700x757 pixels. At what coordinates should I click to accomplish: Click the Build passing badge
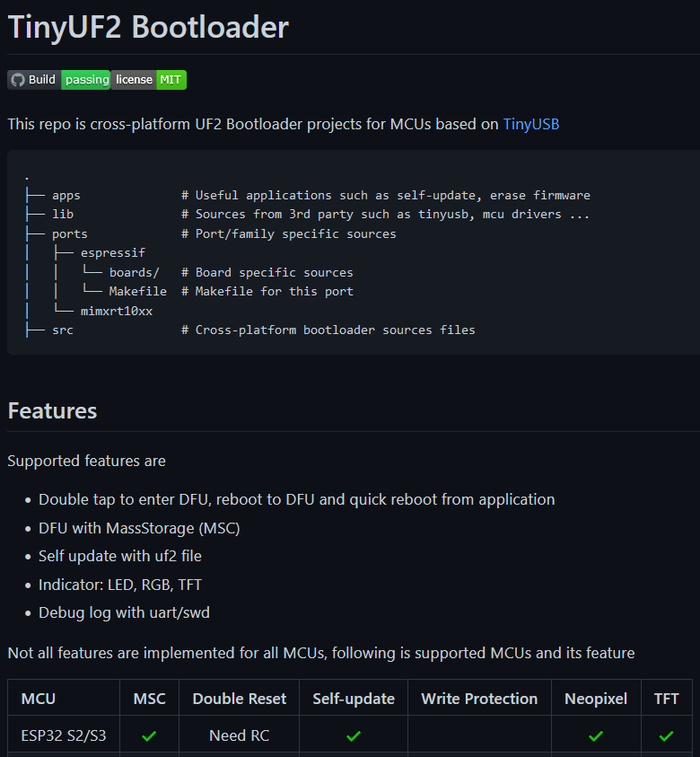pos(59,80)
